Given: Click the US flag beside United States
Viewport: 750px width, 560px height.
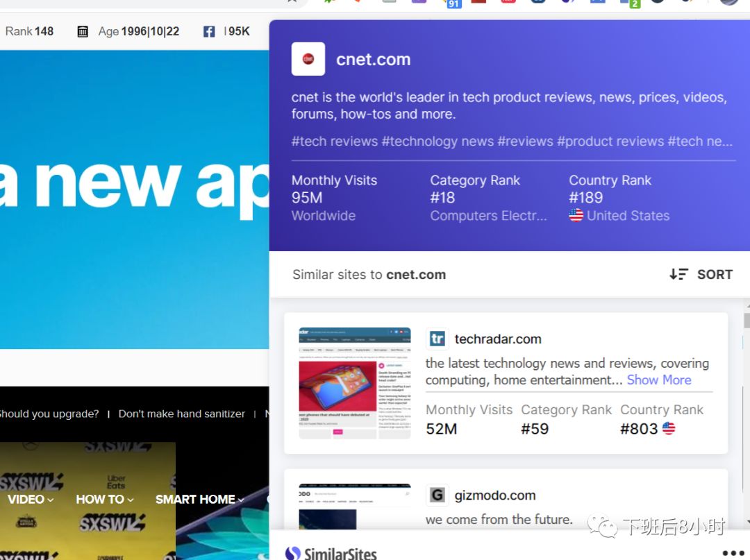Looking at the screenshot, I should point(576,216).
